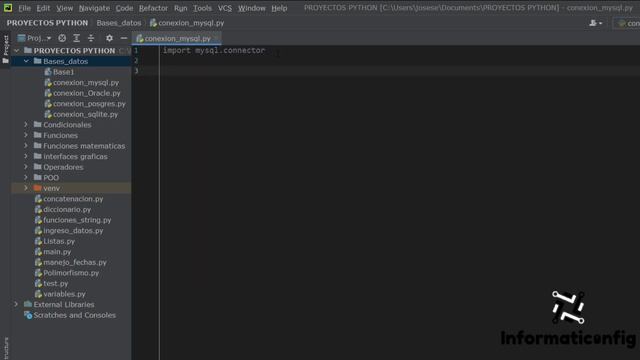The width and height of the screenshot is (640, 360).
Task: Toggle the Structure side tool tab
Action: (6, 348)
